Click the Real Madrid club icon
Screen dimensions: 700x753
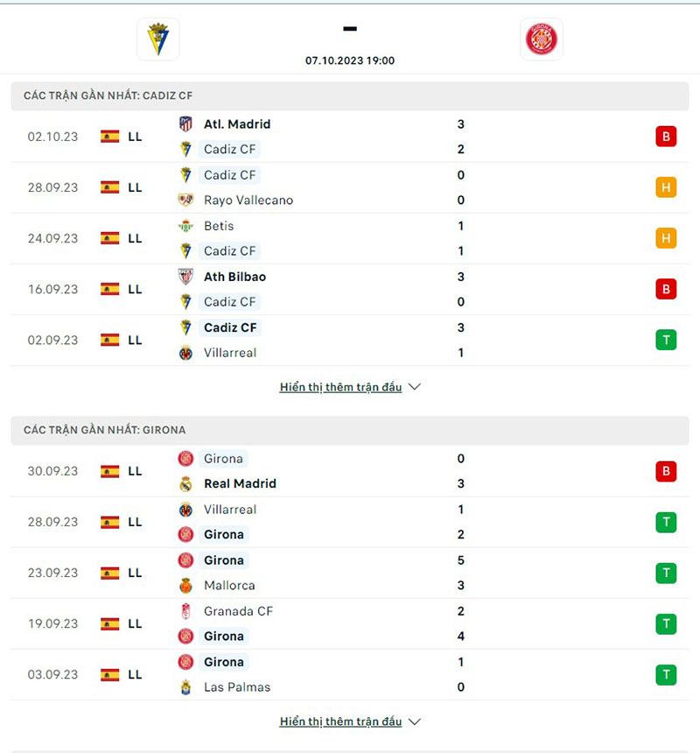click(186, 483)
